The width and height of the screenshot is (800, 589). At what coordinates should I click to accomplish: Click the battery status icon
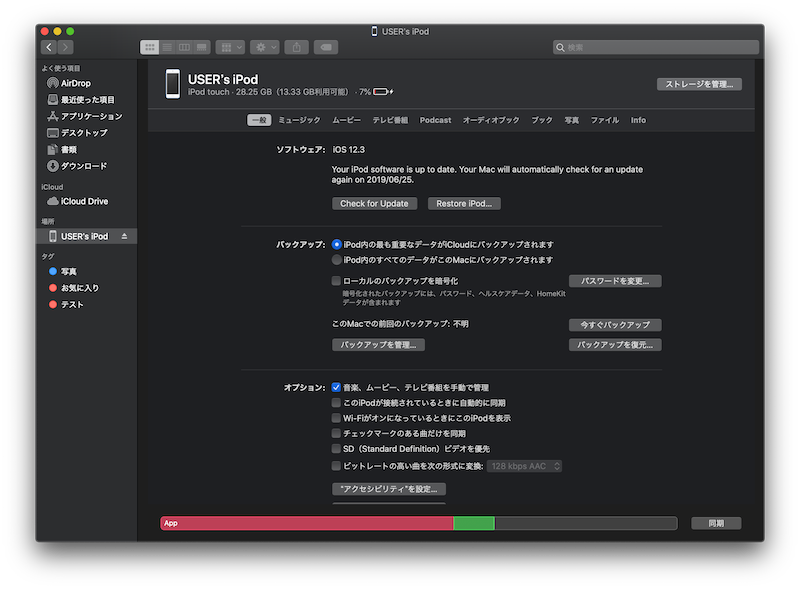(383, 92)
